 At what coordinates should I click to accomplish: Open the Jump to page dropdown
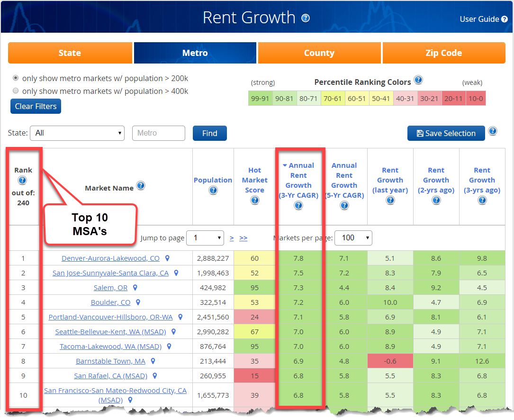pos(205,238)
